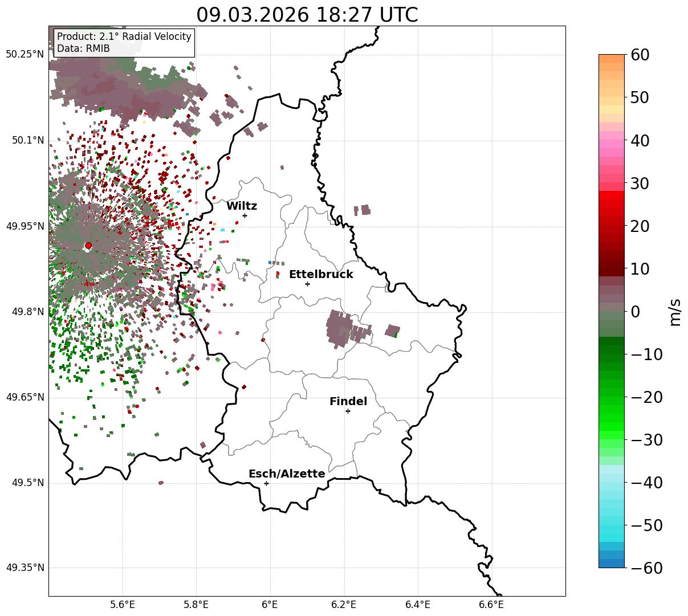Click the −10 tick on colorbar
Image resolution: width=688 pixels, height=616 pixels.
[646, 354]
